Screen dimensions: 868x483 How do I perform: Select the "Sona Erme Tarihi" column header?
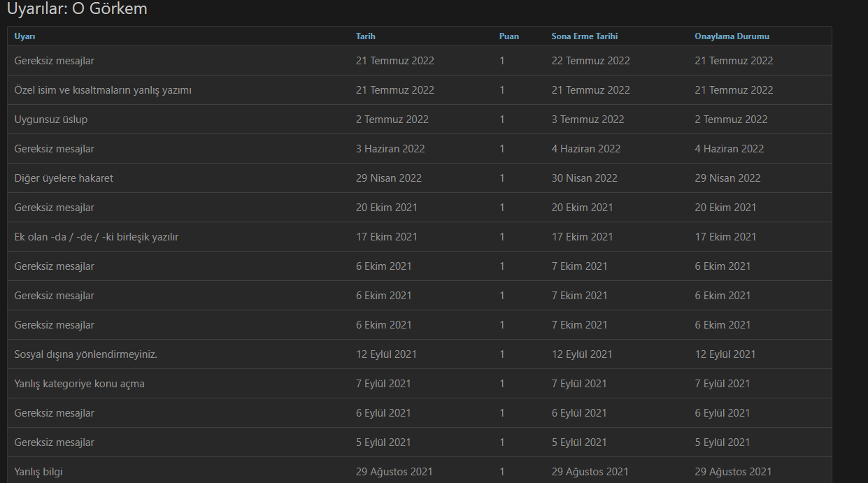[584, 36]
